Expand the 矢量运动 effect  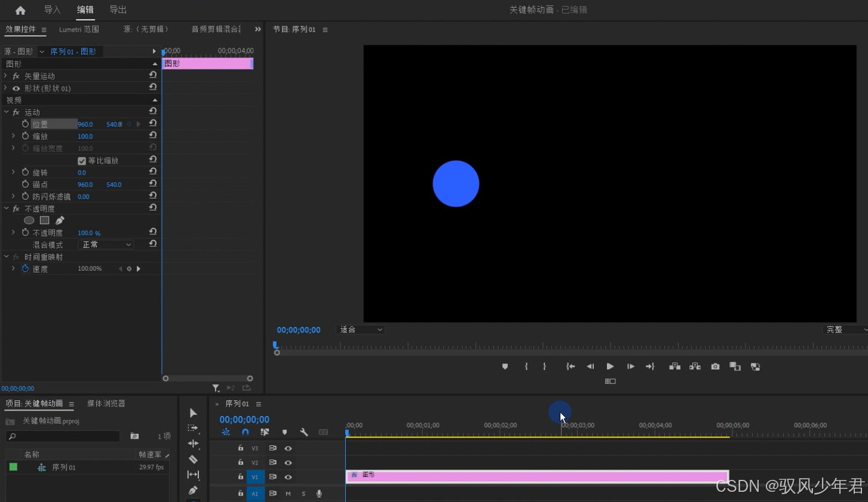6,76
